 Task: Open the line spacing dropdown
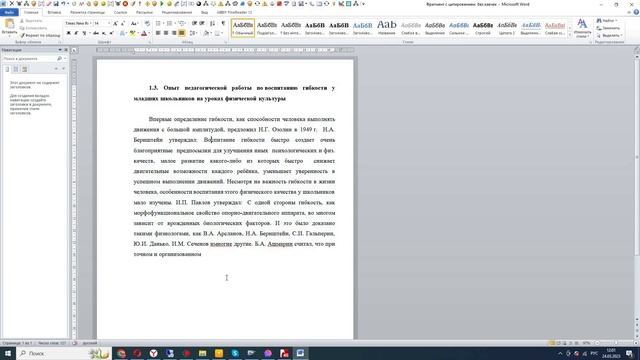193,33
